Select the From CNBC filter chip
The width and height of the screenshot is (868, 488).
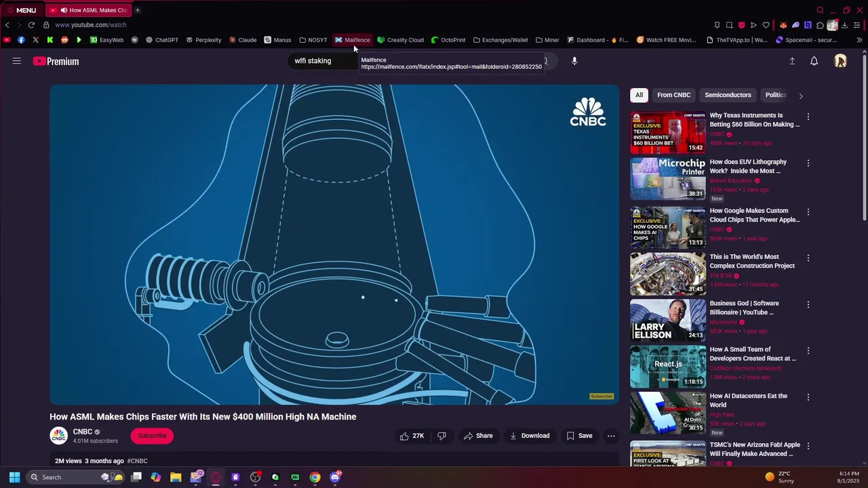[x=673, y=95]
